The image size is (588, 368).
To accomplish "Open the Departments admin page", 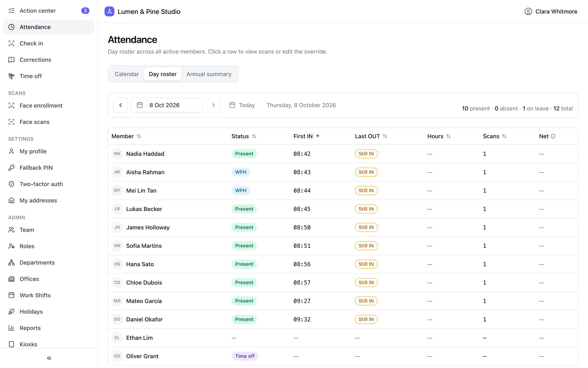I will (x=49, y=262).
